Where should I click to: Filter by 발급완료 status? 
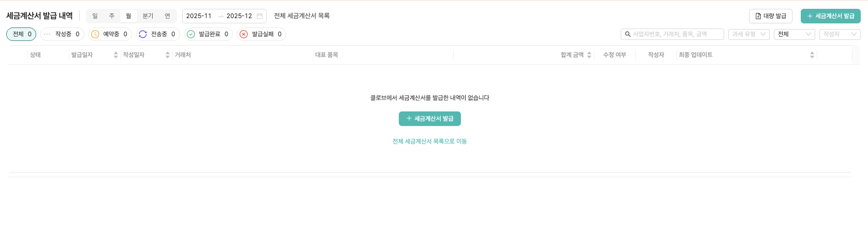(208, 34)
